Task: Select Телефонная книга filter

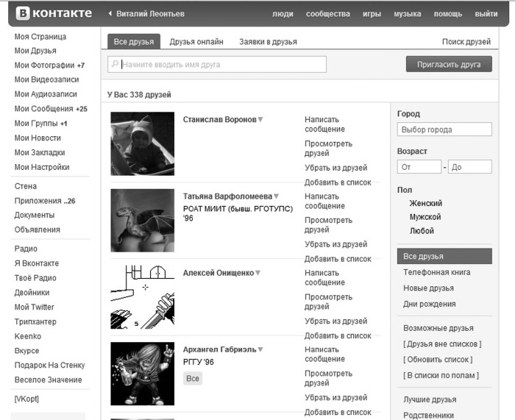Action: [x=436, y=272]
